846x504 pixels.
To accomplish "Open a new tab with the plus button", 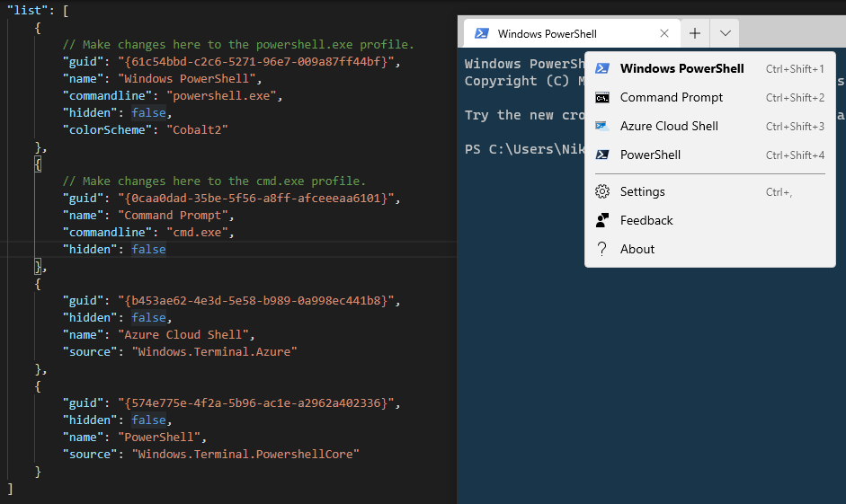I will pyautogui.click(x=695, y=33).
